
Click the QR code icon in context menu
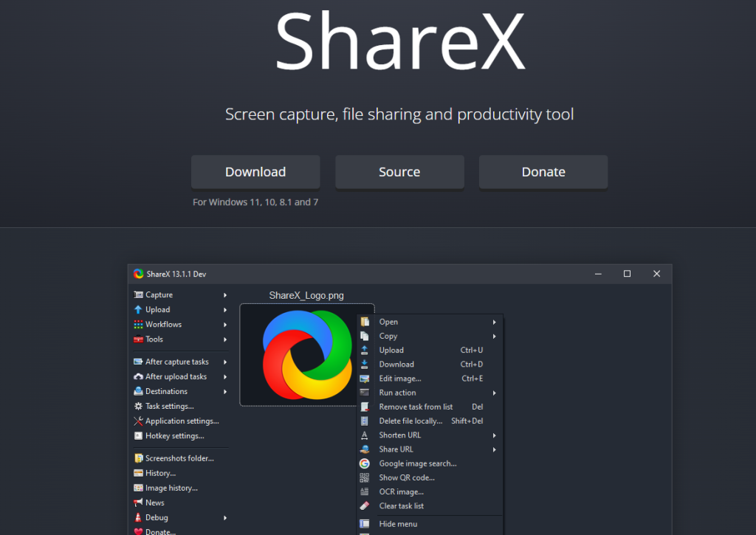click(x=365, y=477)
